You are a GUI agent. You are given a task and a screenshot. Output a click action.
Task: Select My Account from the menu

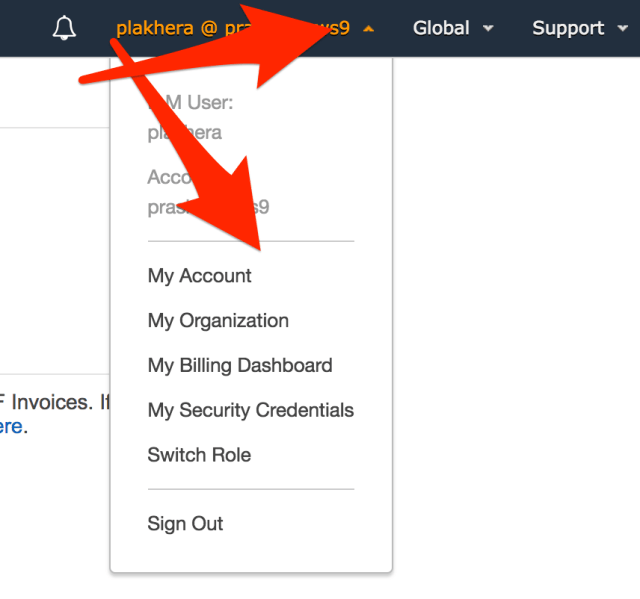200,276
